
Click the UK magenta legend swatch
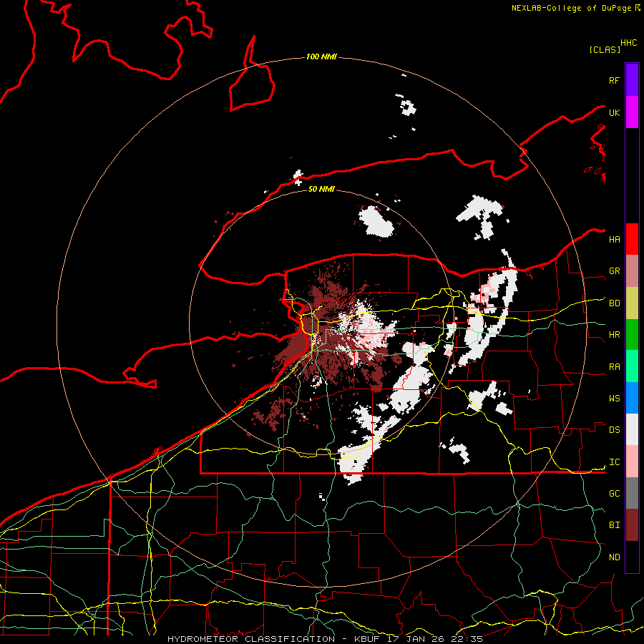pyautogui.click(x=632, y=112)
